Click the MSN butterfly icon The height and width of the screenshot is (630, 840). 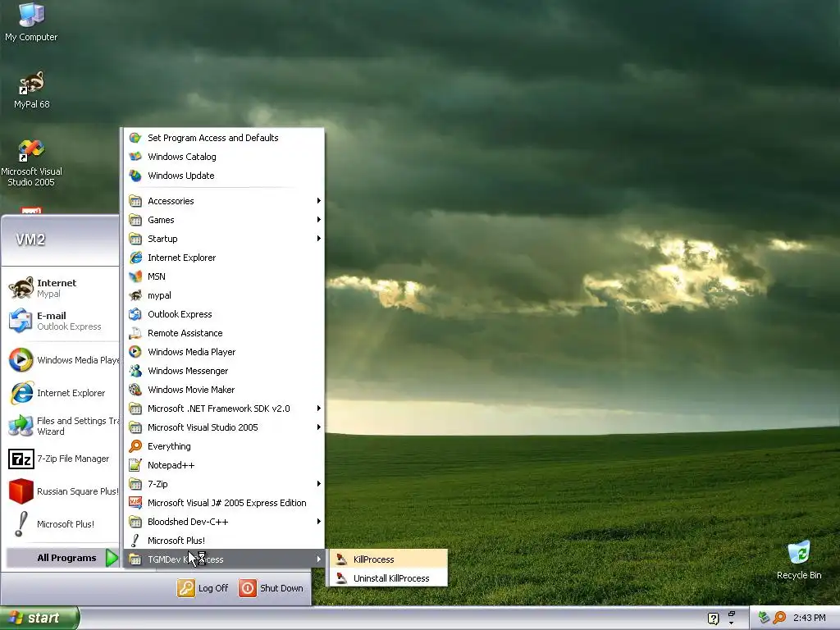coord(135,276)
